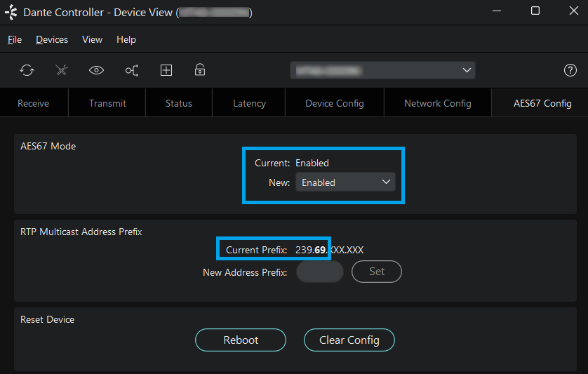Screen dimensions: 588x374
Task: Open the File menu
Action: [15, 39]
